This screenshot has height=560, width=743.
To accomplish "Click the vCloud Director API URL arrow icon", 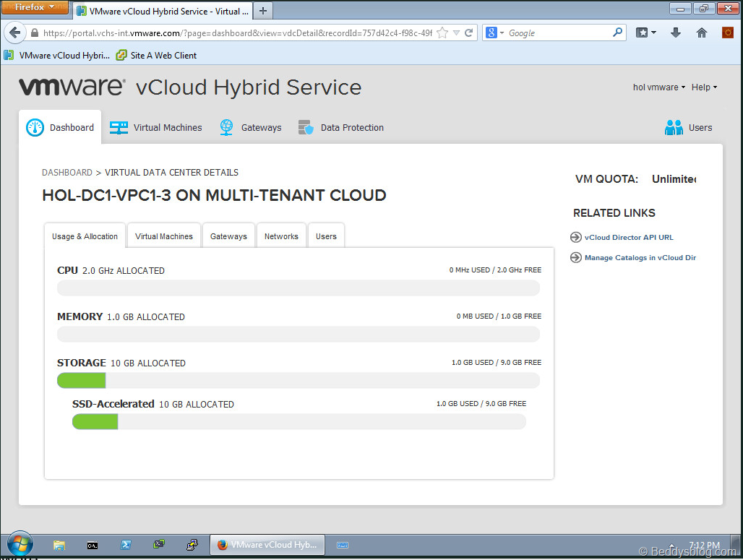I will [x=576, y=237].
